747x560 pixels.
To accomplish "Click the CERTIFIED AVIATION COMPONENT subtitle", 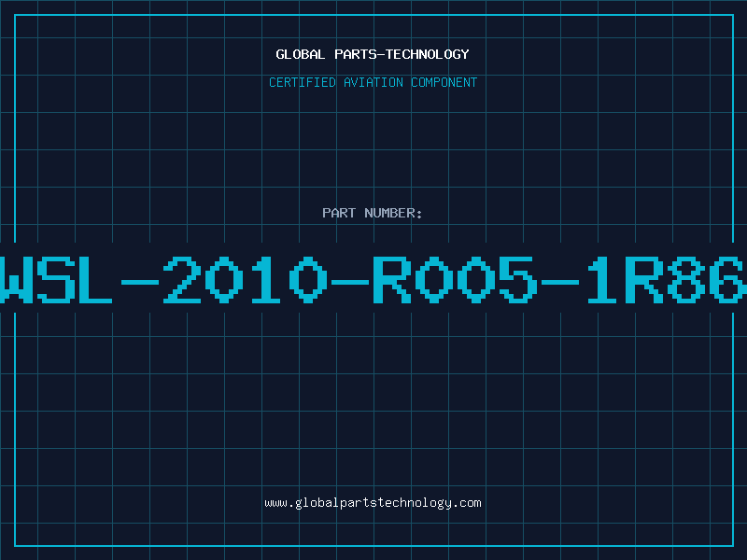I will click(x=373, y=82).
